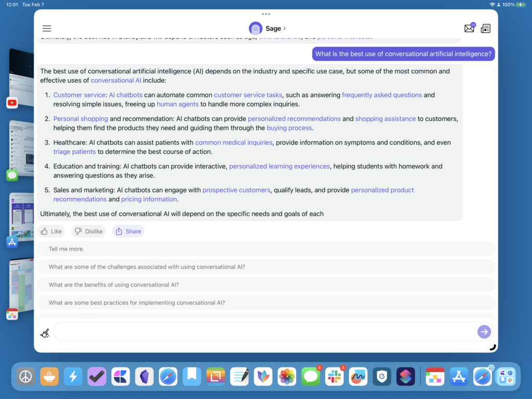Open the 'human agents' link
532x399 pixels.
(x=178, y=104)
